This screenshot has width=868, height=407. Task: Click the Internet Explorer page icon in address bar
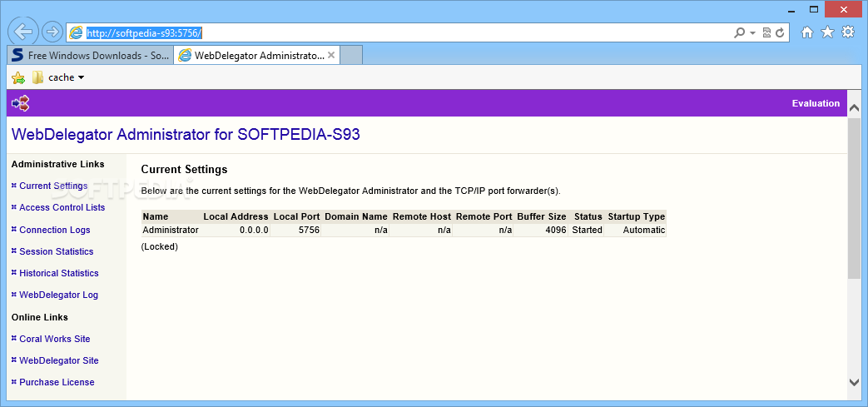(76, 32)
